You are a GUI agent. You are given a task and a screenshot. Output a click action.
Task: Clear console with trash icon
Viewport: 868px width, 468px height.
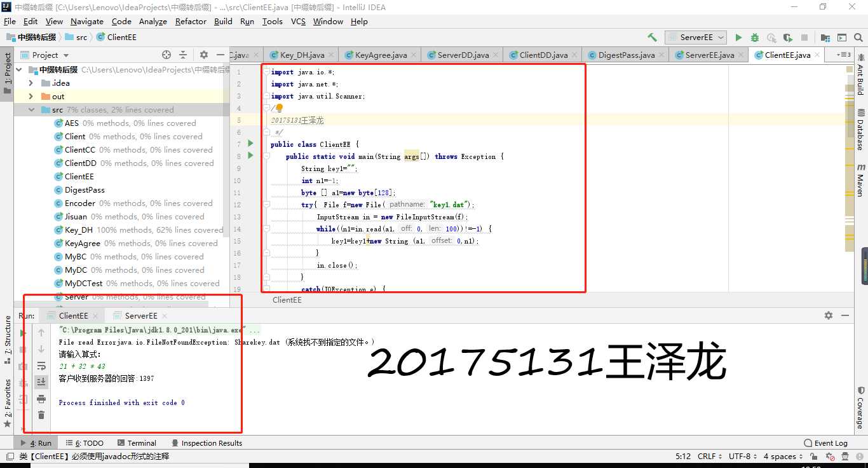click(41, 415)
